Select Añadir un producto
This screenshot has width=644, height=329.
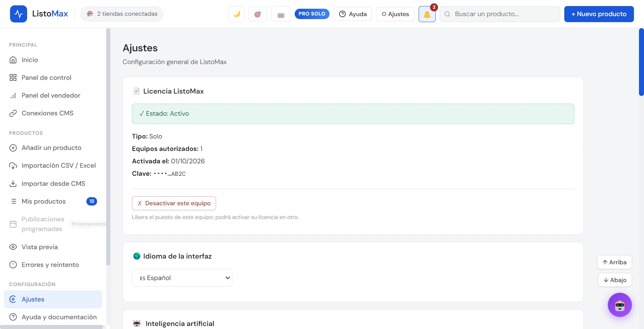tap(53, 148)
